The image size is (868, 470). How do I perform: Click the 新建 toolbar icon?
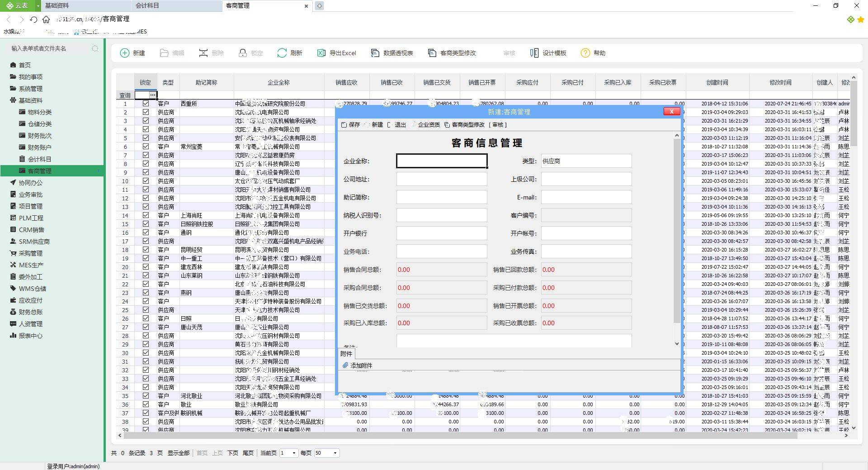tap(124, 53)
